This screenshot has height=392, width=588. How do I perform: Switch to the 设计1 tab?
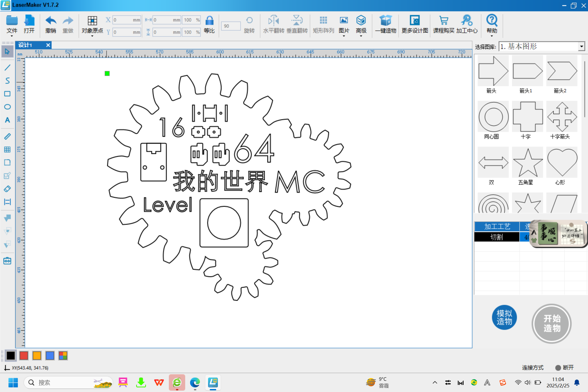coord(26,45)
